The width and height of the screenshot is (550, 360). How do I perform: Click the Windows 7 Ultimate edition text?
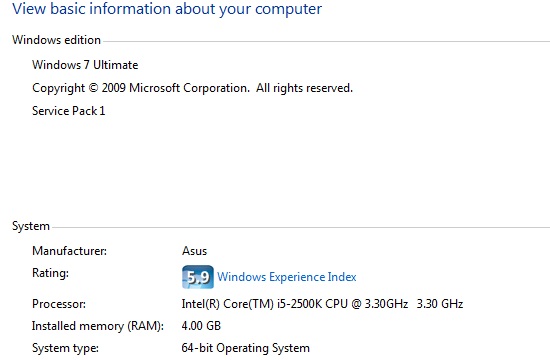(x=85, y=65)
